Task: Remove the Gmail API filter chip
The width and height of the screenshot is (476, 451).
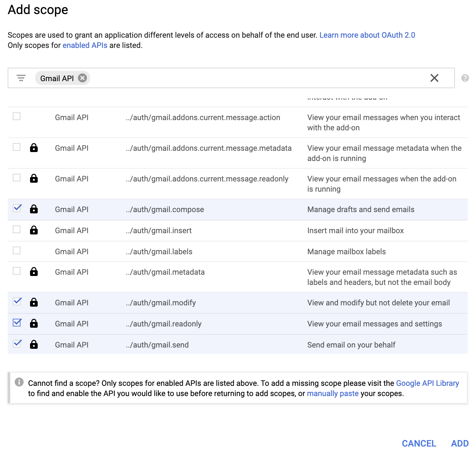Action: coord(82,78)
